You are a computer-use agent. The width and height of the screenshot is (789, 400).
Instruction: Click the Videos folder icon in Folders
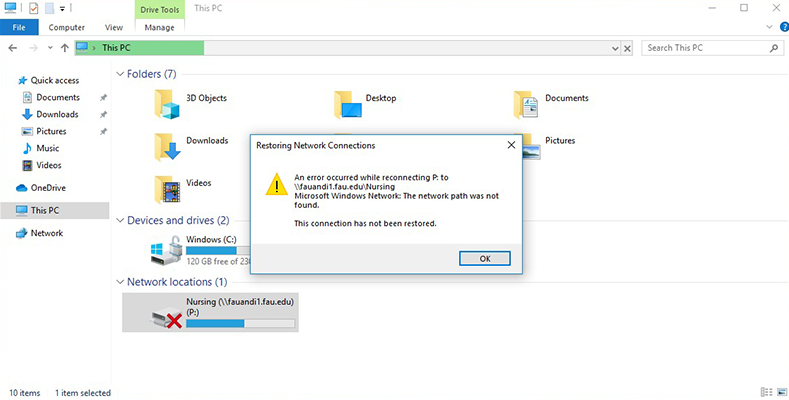(167, 187)
